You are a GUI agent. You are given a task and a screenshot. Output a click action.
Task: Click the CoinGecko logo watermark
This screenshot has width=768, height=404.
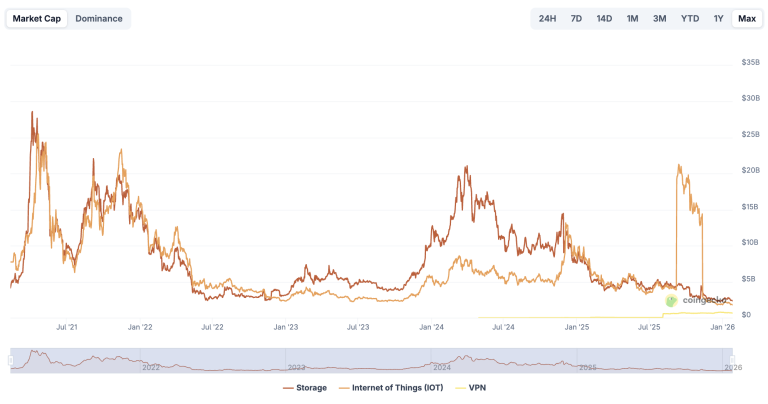point(696,300)
